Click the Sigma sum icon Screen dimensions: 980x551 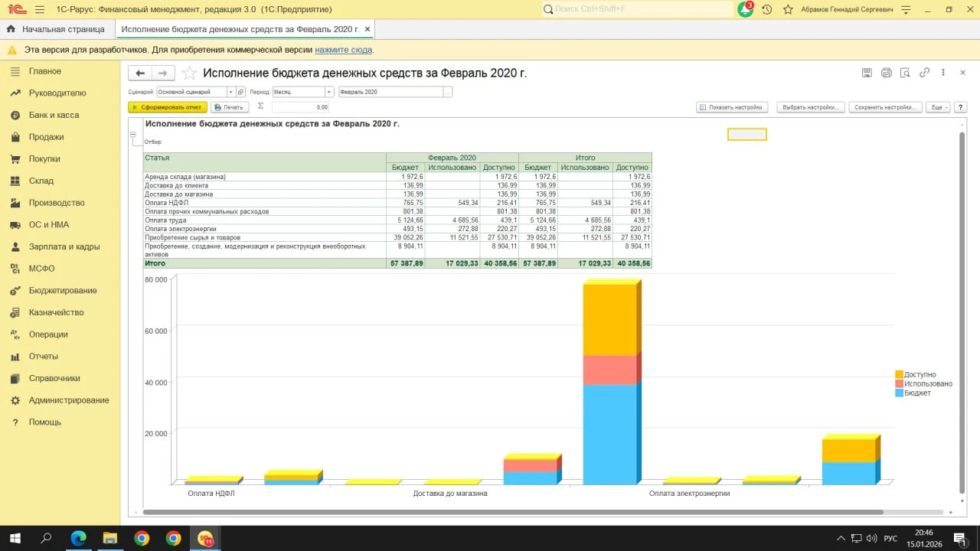(x=260, y=107)
